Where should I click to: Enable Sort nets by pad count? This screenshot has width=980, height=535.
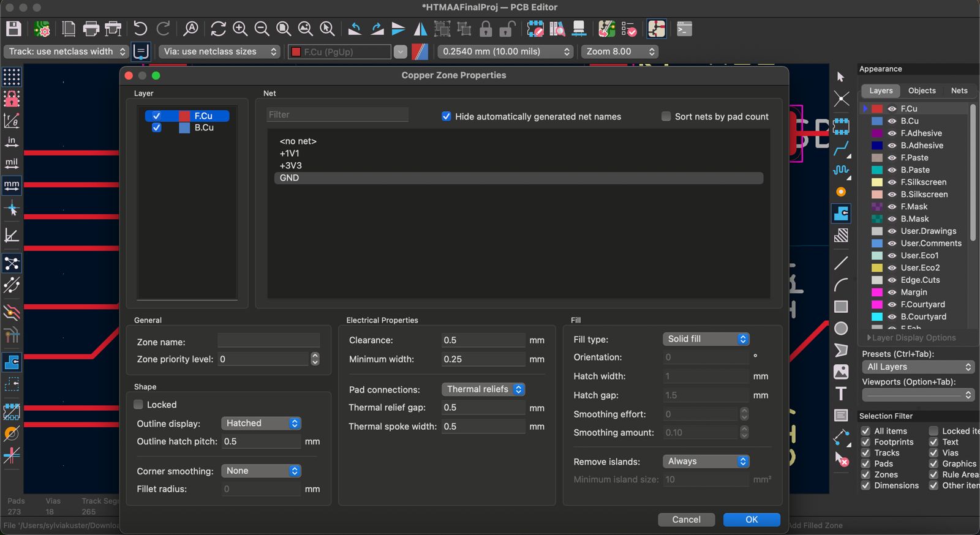[666, 116]
